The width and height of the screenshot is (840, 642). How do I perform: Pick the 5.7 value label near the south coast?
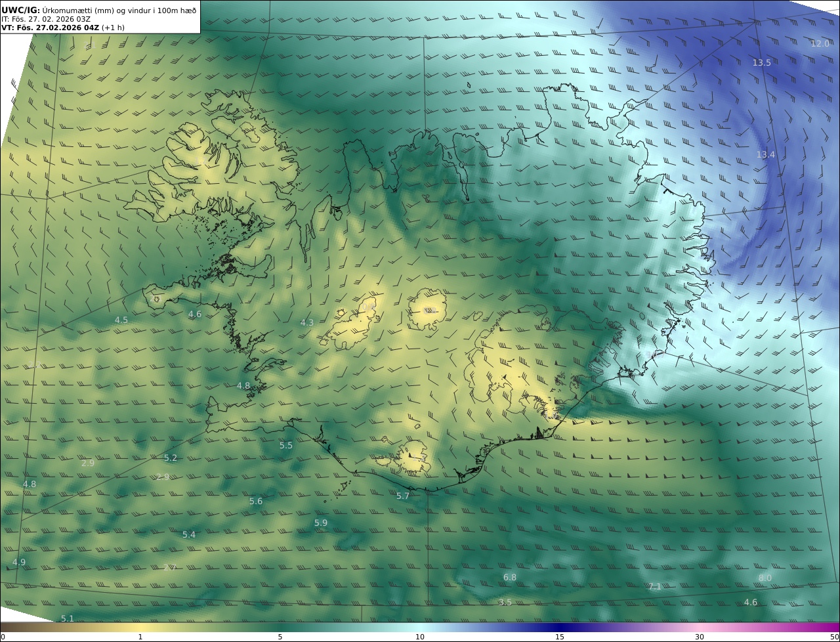[403, 496]
